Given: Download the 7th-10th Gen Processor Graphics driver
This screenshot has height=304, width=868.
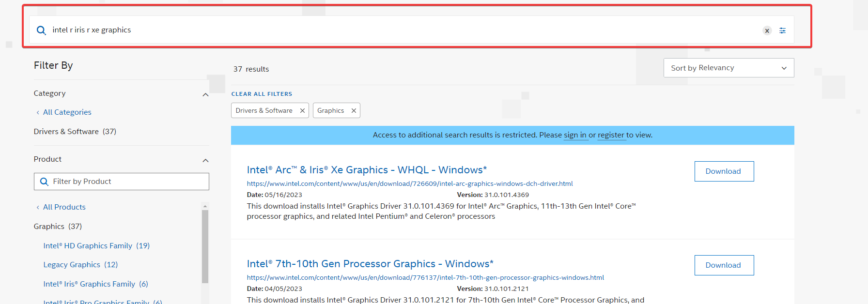Looking at the screenshot, I should 724,265.
